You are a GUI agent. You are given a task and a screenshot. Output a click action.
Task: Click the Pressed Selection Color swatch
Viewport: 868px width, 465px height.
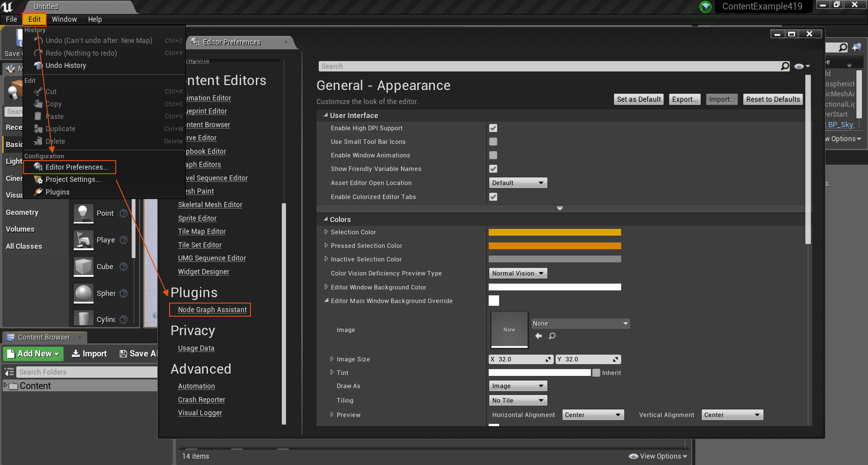(555, 246)
